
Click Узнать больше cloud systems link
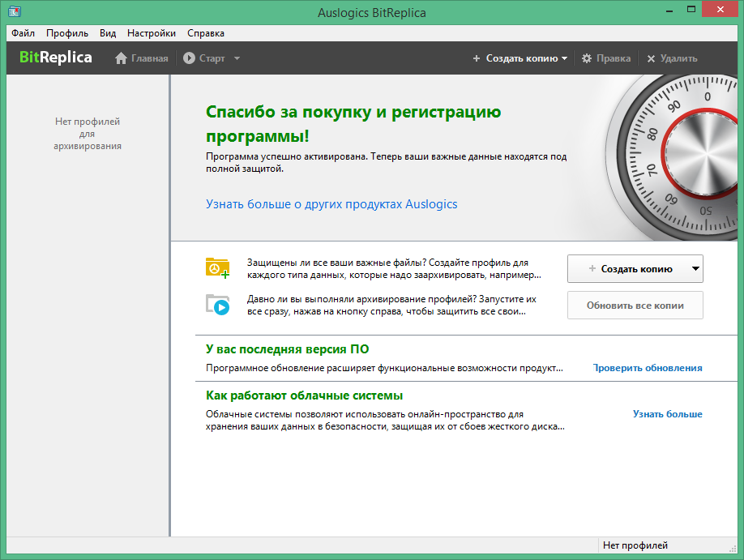667,414
